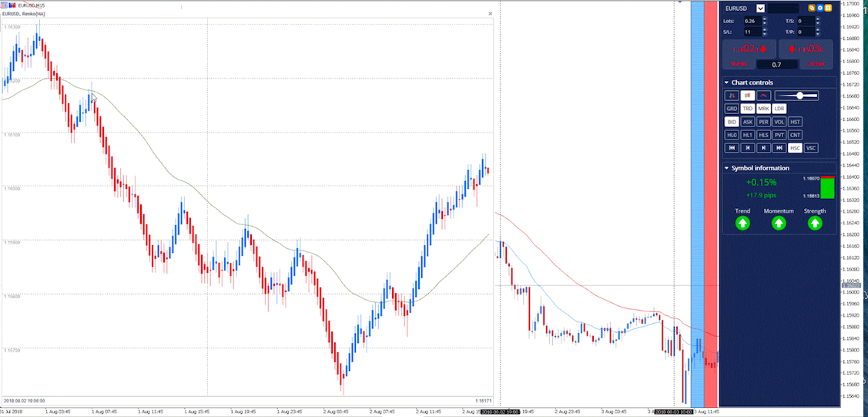Toggle the LDR button
868x417 pixels.
[779, 109]
